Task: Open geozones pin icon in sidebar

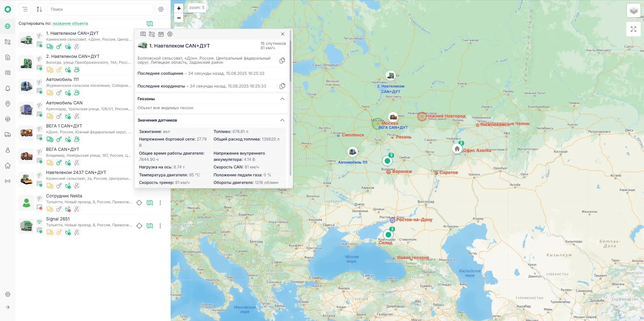Action: 8,104
